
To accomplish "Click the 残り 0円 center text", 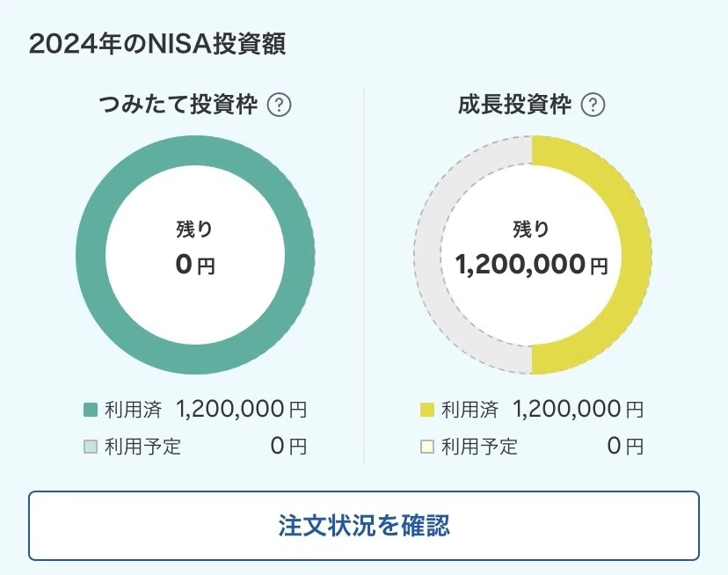I will click(195, 249).
